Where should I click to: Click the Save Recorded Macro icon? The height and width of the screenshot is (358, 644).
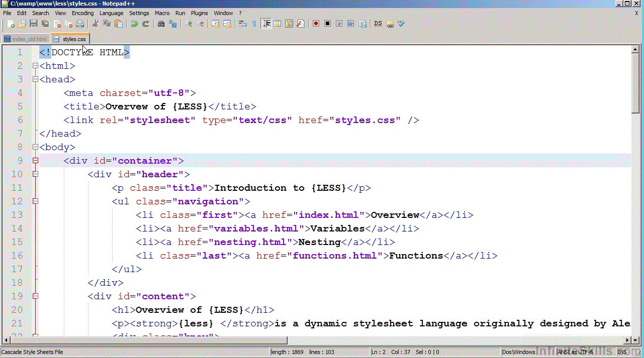pyautogui.click(x=362, y=24)
